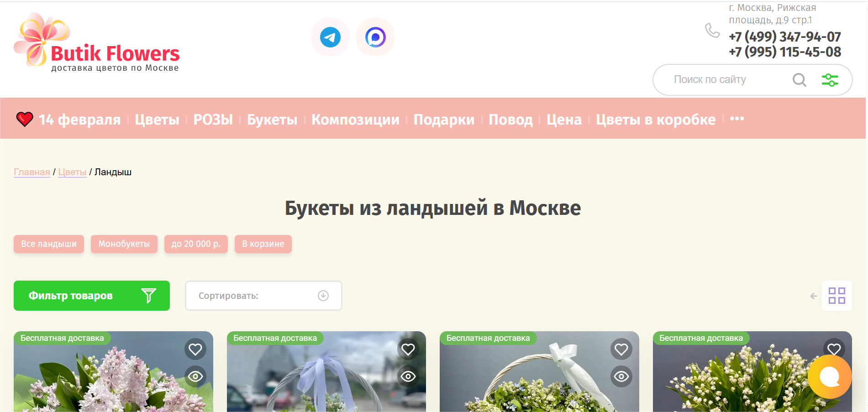Screen dimensions: 868x412
Task: Click the search magnifier icon
Action: pos(799,79)
